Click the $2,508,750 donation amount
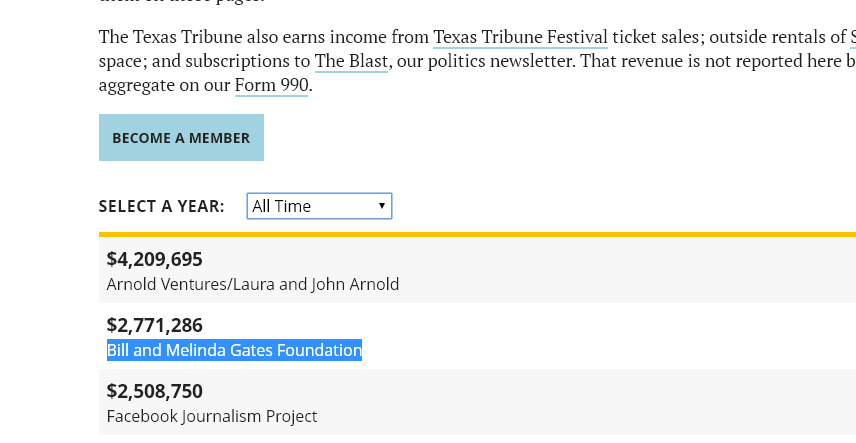The image size is (856, 443). point(155,391)
